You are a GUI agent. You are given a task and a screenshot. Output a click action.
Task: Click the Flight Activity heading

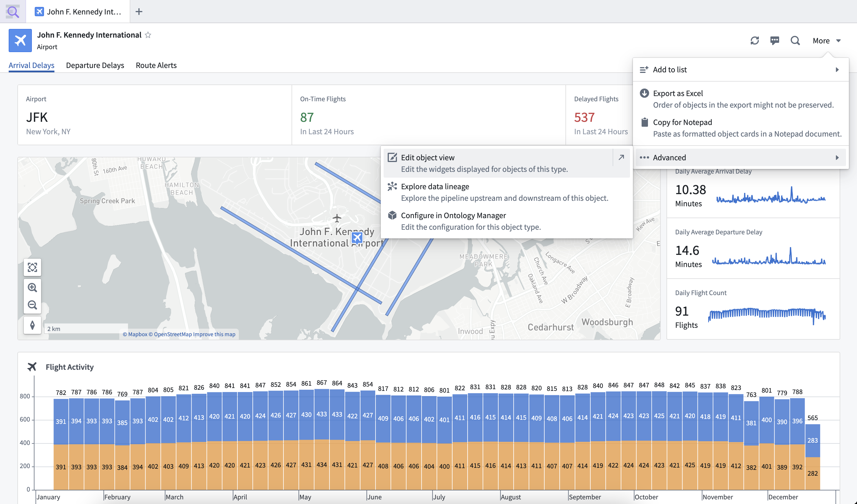[70, 367]
